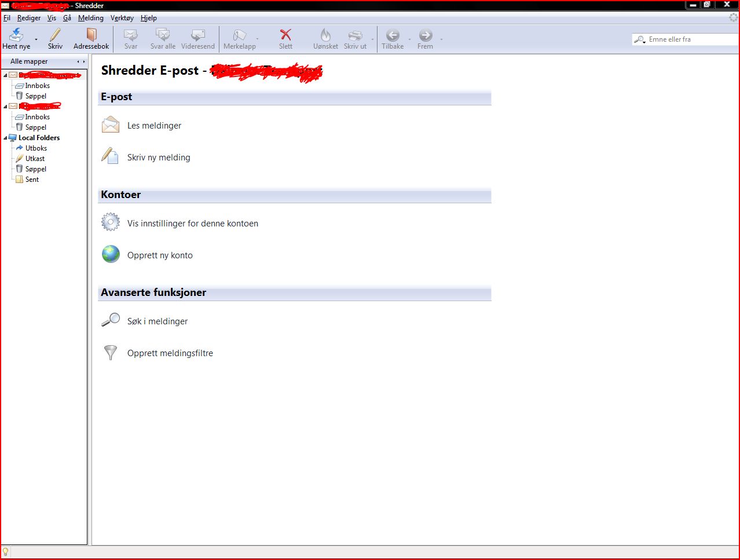The width and height of the screenshot is (740, 560).
Task: Switch folder view with left arrow by Alle mapper
Action: (78, 61)
